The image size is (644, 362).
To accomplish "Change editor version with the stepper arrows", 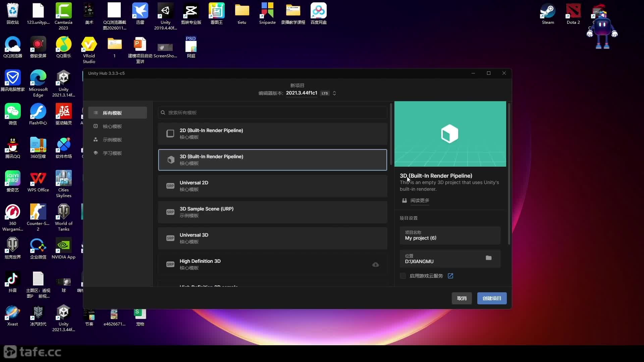I will [334, 93].
